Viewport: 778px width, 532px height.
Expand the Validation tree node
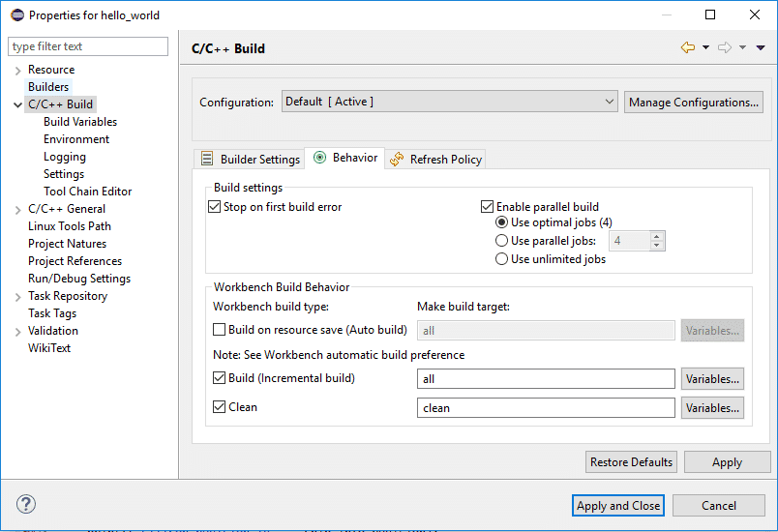[x=17, y=332]
